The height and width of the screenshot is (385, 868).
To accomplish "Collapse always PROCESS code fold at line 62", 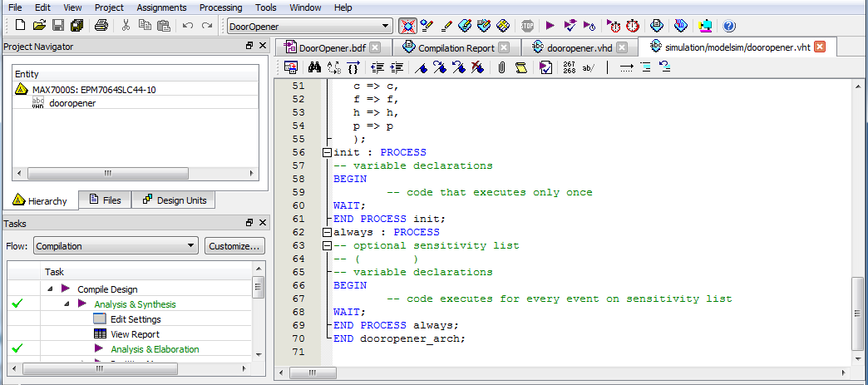I will 327,232.
